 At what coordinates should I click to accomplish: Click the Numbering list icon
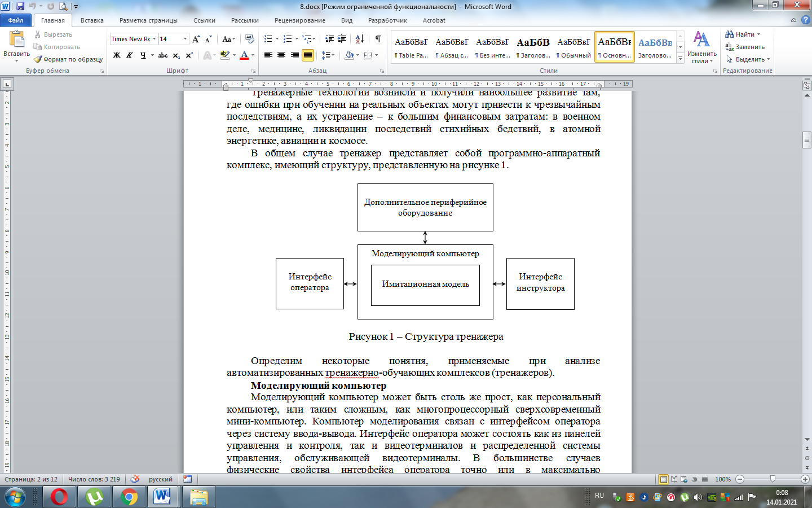pos(287,39)
